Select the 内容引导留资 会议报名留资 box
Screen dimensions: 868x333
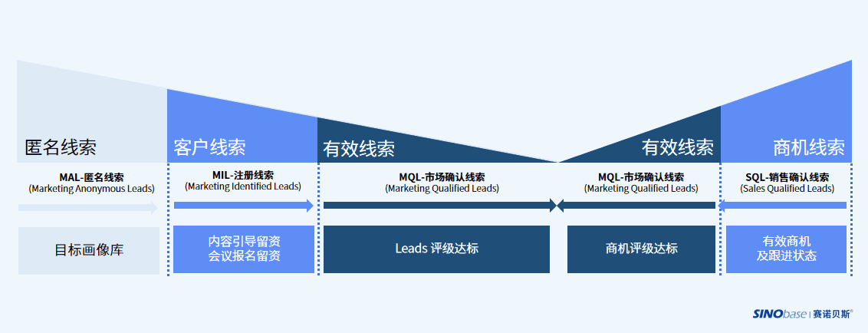(244, 249)
